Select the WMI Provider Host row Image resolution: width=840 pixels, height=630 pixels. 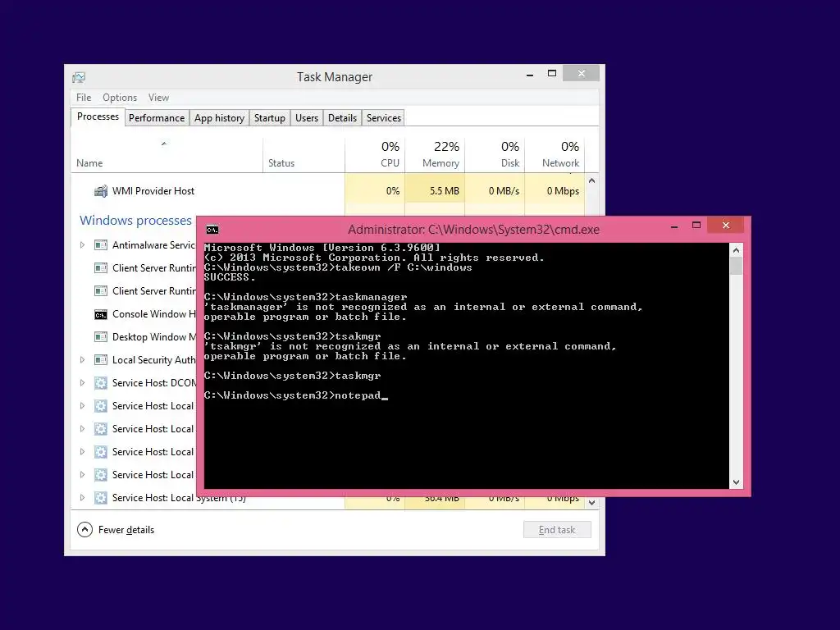(x=328, y=191)
